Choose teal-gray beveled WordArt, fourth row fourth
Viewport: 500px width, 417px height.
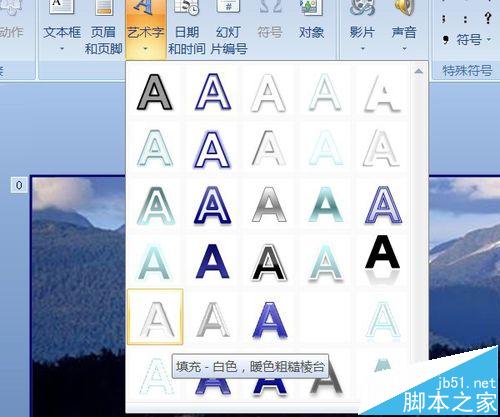pos(326,262)
